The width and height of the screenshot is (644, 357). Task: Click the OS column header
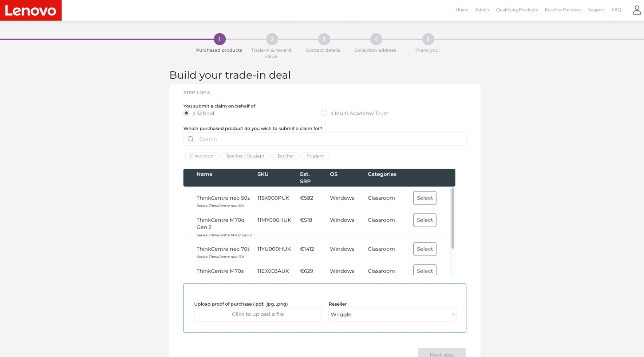coord(334,174)
